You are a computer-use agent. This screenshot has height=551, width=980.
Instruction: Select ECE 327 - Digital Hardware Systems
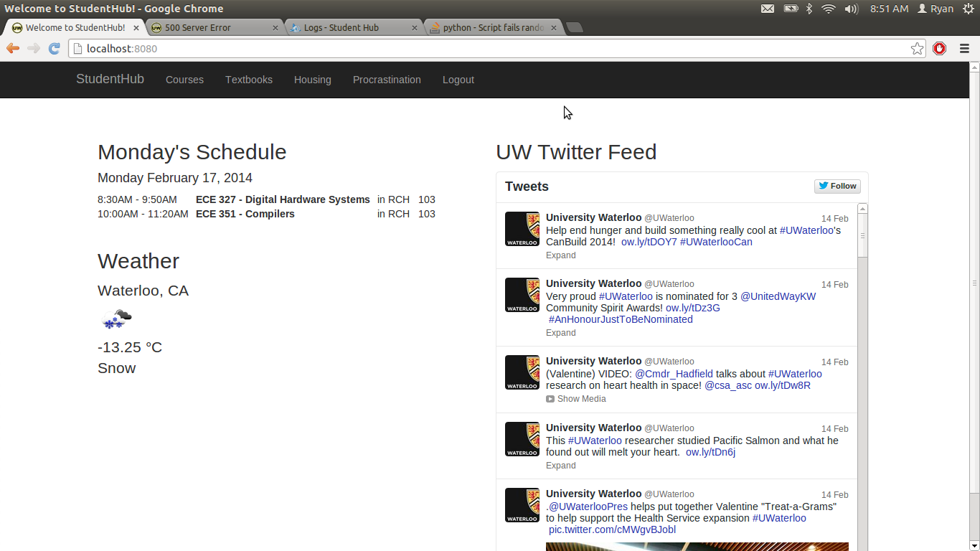pyautogui.click(x=283, y=199)
